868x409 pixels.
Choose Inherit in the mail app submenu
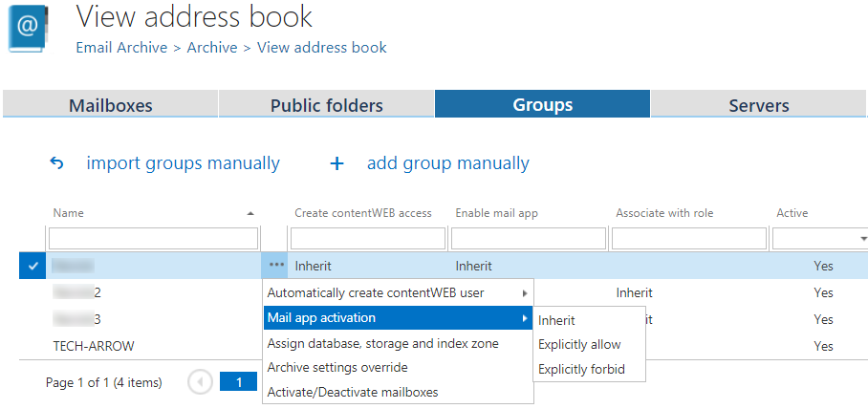[557, 320]
